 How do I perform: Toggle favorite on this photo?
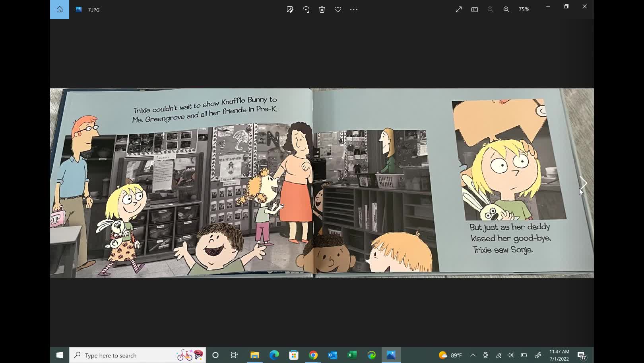click(338, 9)
